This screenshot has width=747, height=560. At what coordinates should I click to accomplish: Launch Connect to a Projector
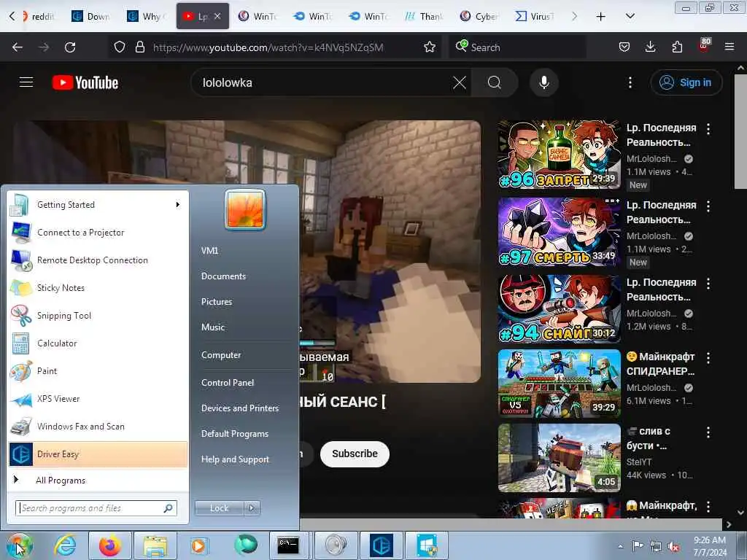tap(98, 233)
